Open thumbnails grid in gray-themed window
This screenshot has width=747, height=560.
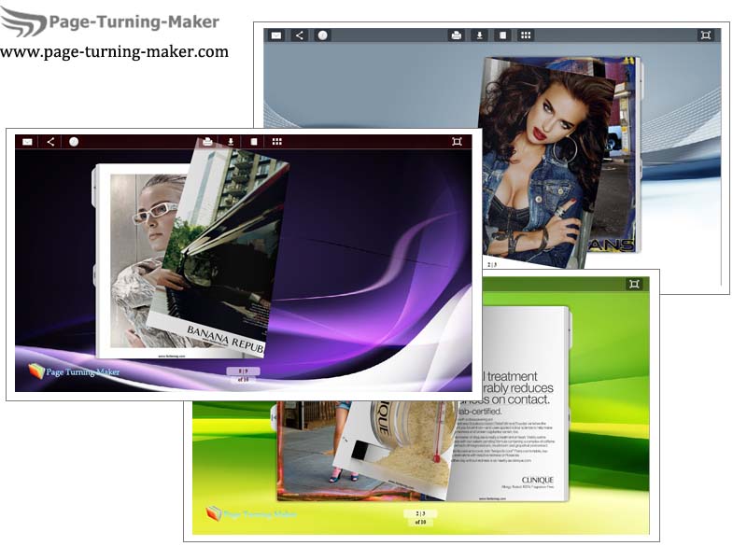click(526, 35)
